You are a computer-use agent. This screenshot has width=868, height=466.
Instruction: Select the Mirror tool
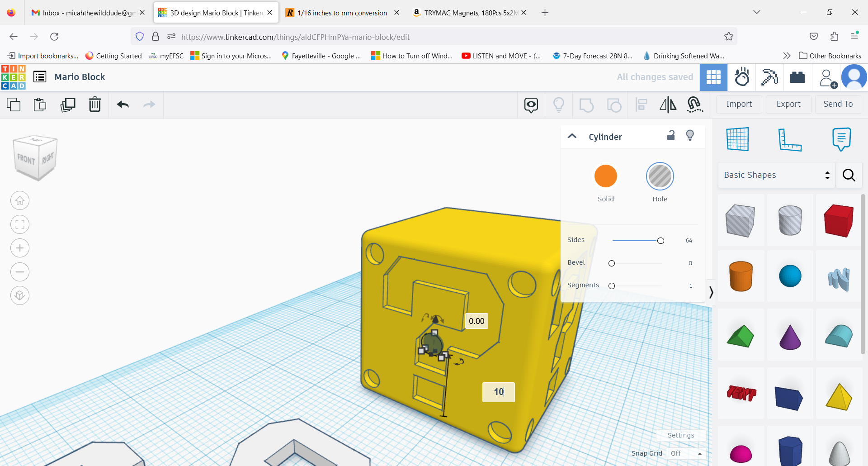(x=668, y=105)
